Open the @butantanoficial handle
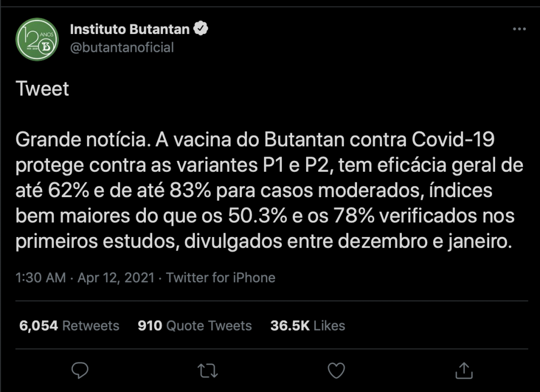The width and height of the screenshot is (540, 392). 122,48
